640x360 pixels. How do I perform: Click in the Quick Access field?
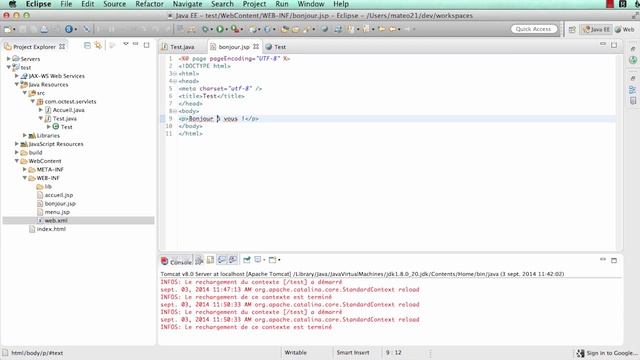pos(533,29)
